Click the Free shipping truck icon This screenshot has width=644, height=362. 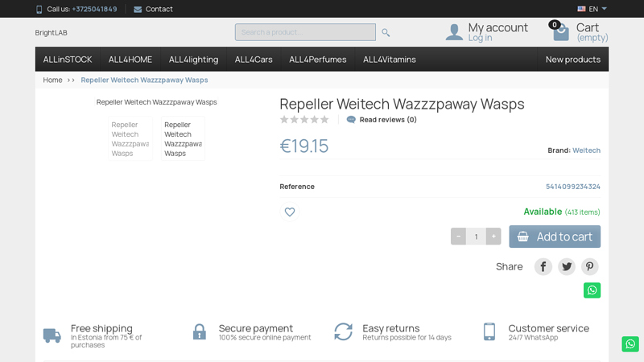coord(52,335)
